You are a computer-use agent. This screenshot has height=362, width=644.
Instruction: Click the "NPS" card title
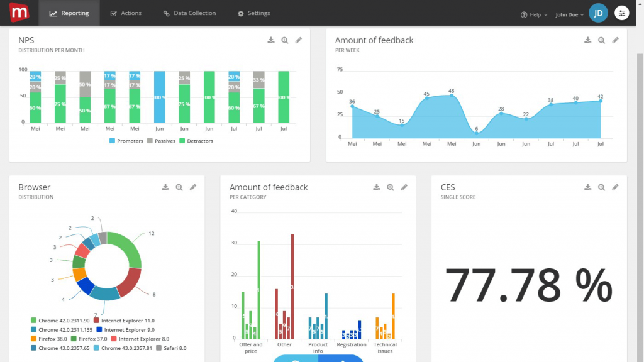(26, 40)
